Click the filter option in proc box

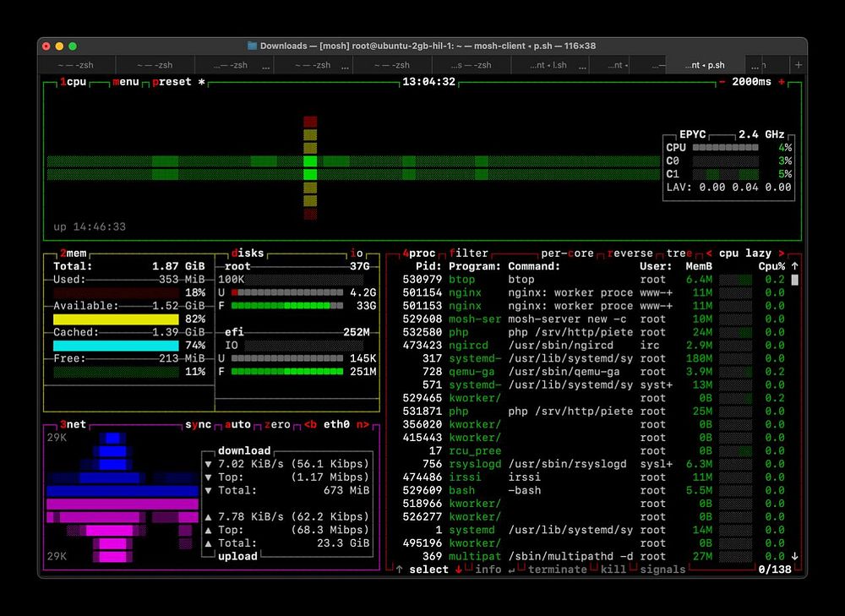click(469, 253)
